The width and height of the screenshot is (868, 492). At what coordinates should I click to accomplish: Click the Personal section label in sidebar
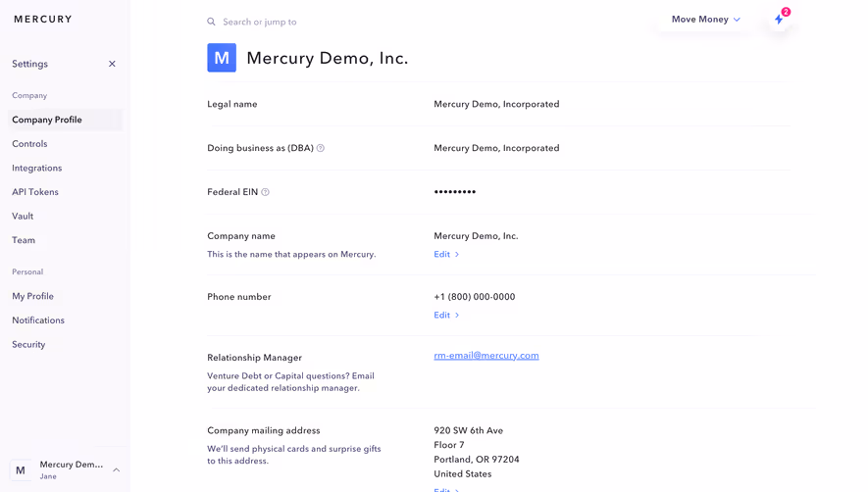(27, 271)
